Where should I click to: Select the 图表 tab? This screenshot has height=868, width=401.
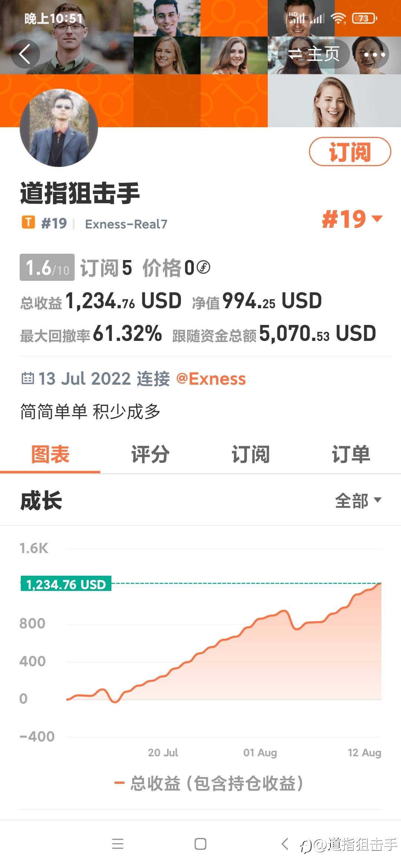point(50,454)
